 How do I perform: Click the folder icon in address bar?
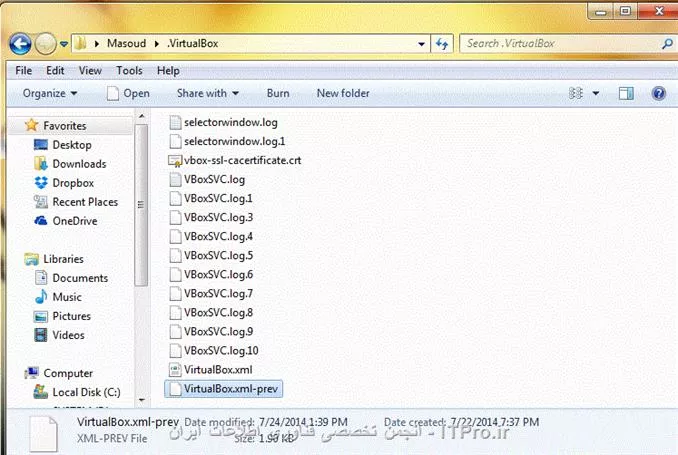coord(80,43)
